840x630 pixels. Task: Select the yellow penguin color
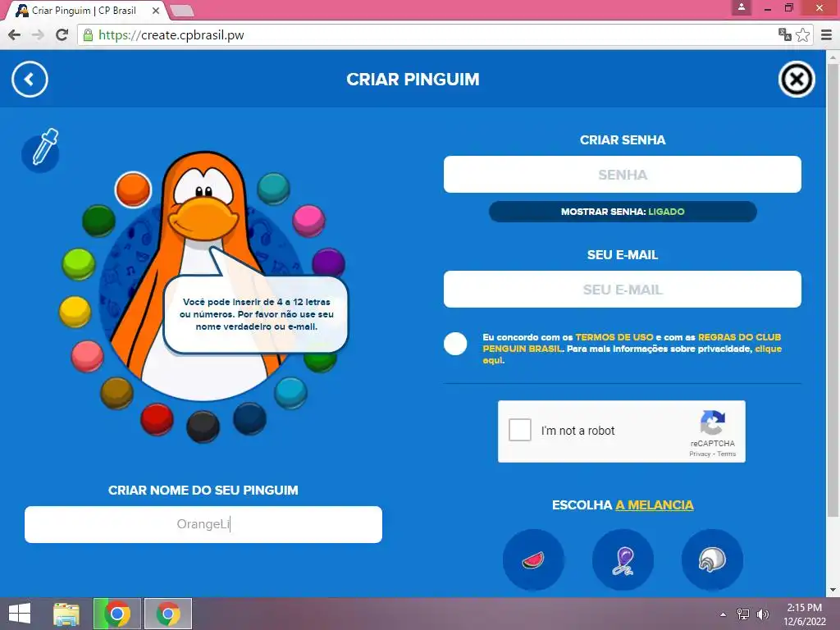[75, 312]
